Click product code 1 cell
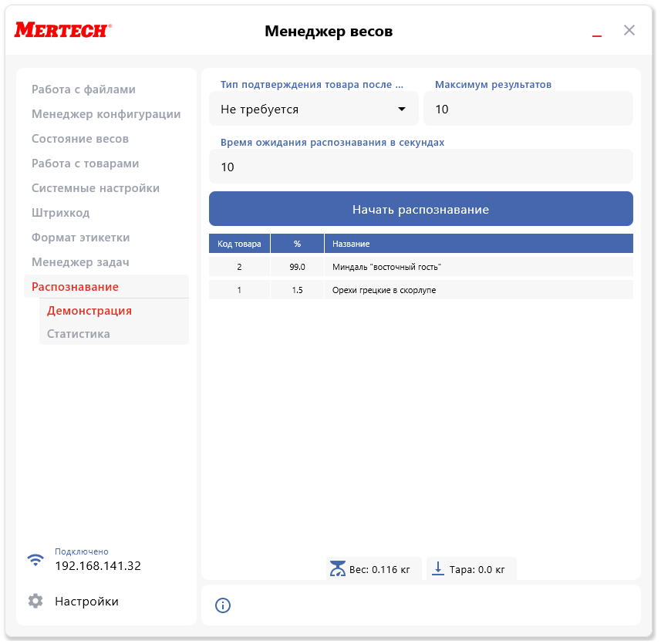This screenshot has width=661, height=644. coord(239,290)
